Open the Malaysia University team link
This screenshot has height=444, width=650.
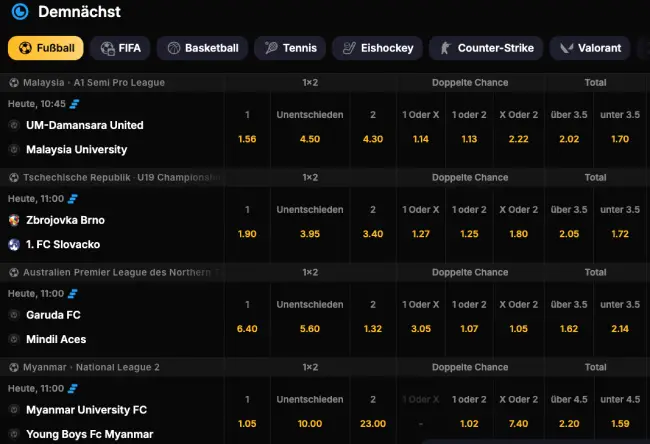[x=76, y=150]
